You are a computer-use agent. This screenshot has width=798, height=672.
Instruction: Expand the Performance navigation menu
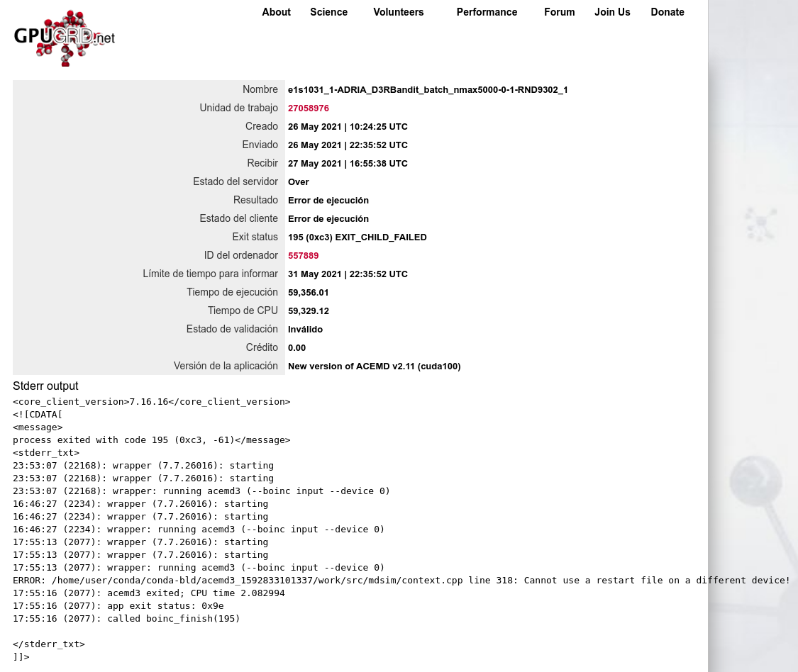click(487, 12)
